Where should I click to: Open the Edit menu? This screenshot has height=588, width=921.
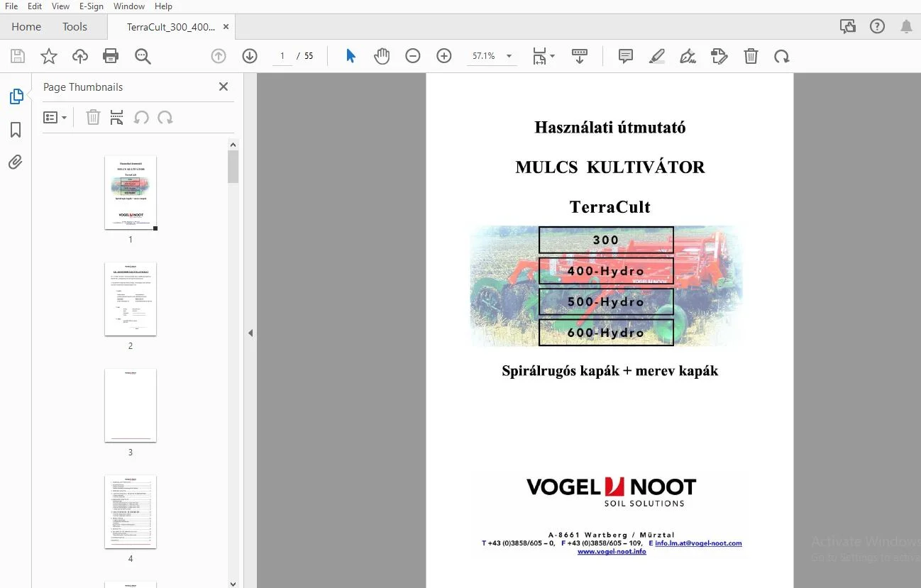click(x=35, y=6)
